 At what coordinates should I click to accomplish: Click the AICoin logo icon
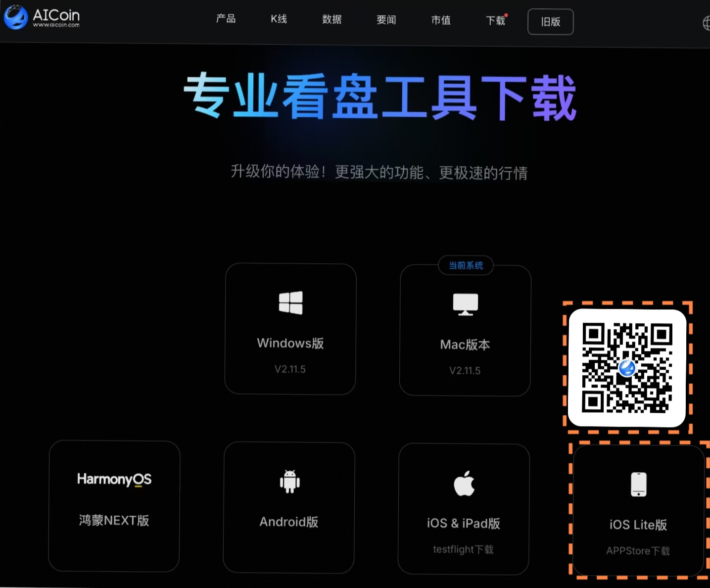tap(16, 17)
